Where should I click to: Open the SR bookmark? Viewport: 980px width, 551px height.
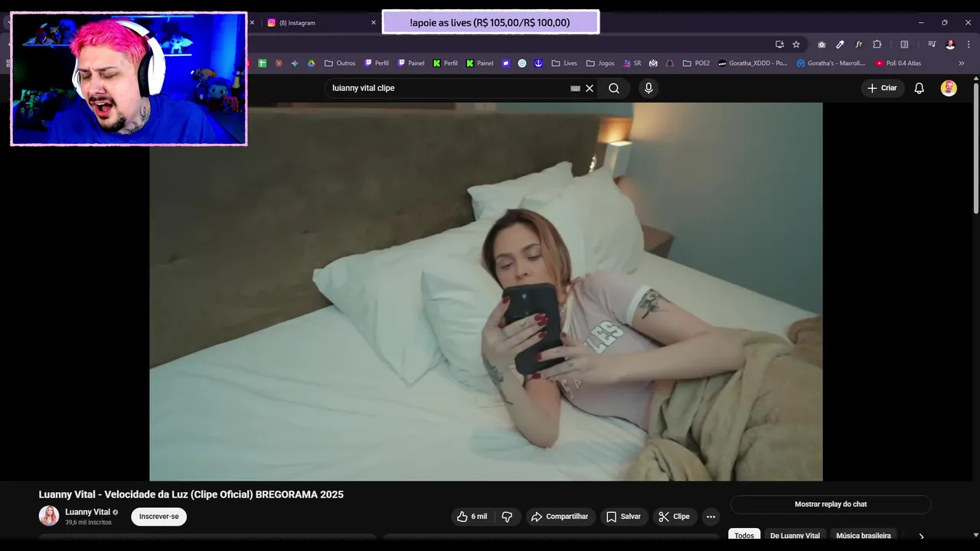coord(632,64)
